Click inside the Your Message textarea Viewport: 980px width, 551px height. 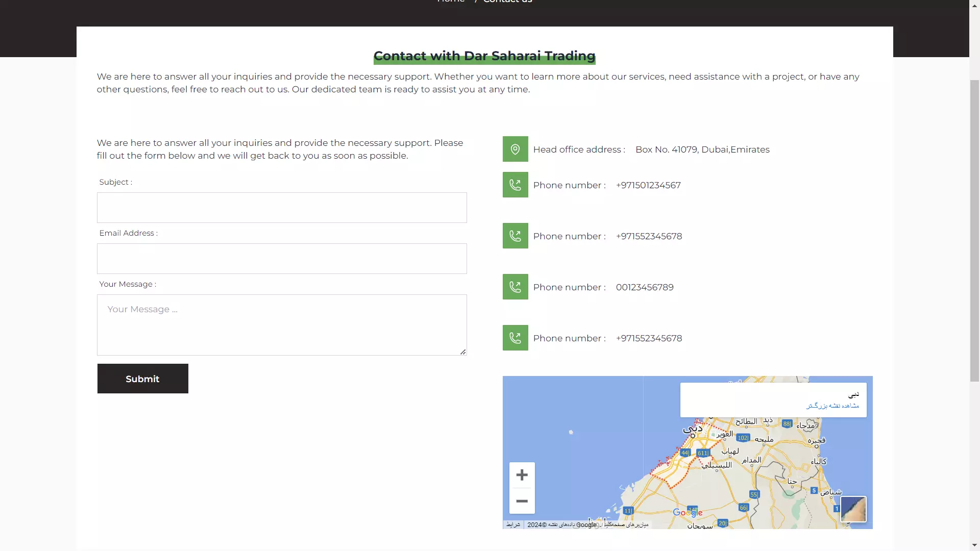(x=282, y=325)
